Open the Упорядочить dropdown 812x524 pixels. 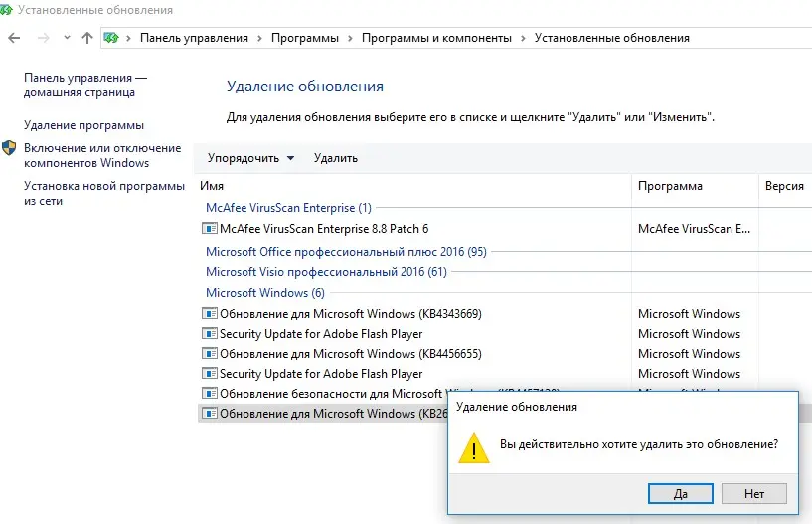(x=250, y=158)
